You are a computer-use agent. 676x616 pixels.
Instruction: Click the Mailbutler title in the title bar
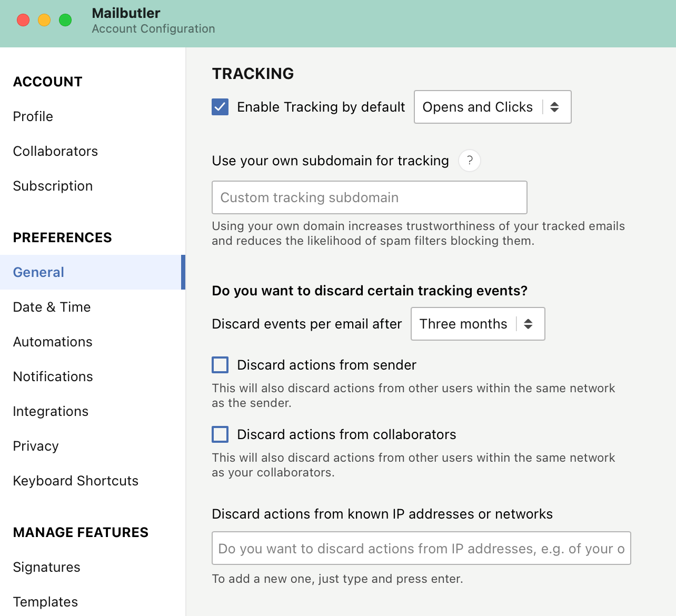pyautogui.click(x=126, y=13)
